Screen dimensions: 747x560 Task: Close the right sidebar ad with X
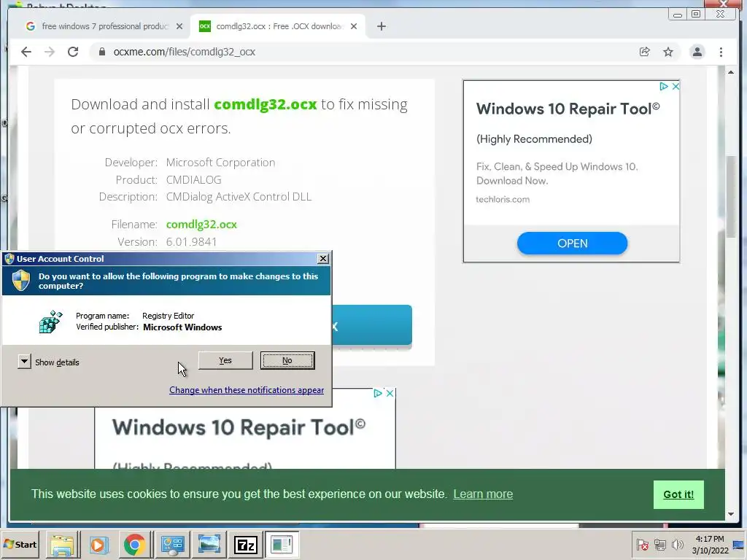point(676,86)
